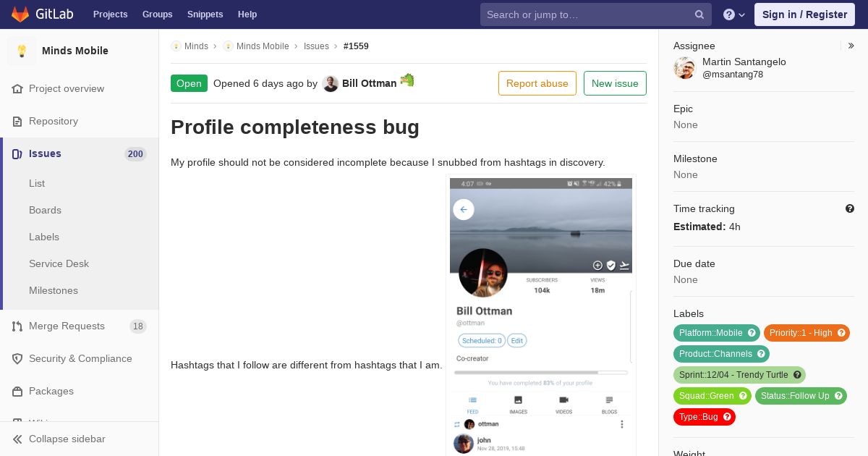The height and width of the screenshot is (456, 868).
Task: Open the Issues breadcrumb link
Action: (x=316, y=46)
